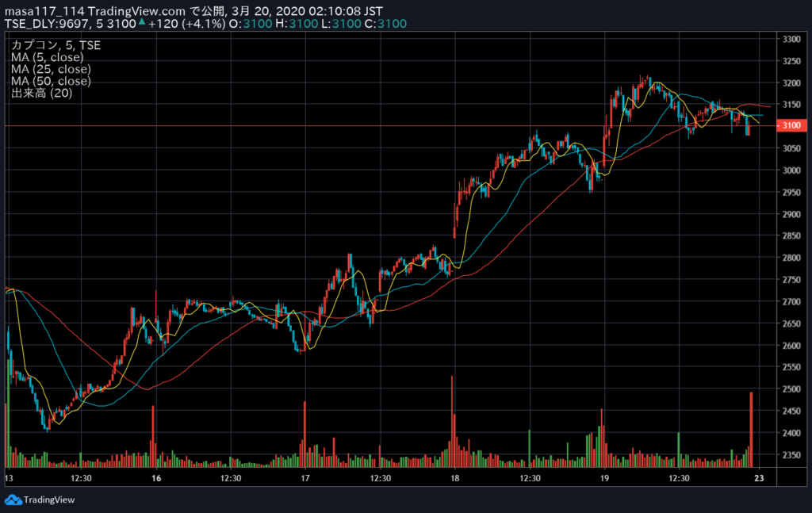Click the final tall red volume bar
This screenshot has width=812, height=513.
coord(752,430)
